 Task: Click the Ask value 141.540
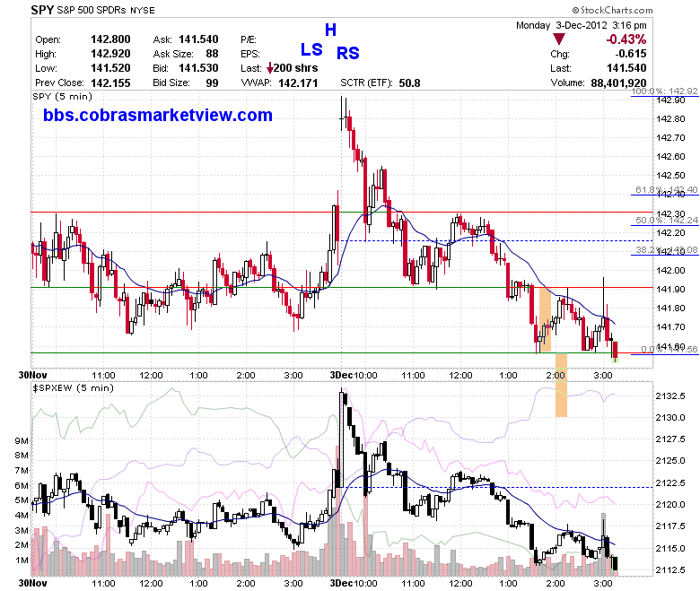(198, 39)
